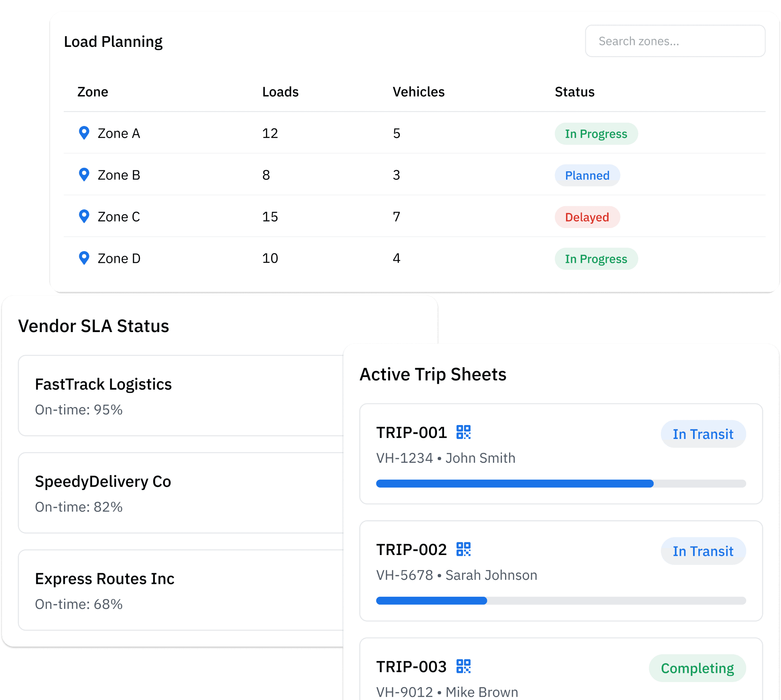The width and height of the screenshot is (781, 700).
Task: Click the Planned badge for Zone B
Action: pos(587,175)
